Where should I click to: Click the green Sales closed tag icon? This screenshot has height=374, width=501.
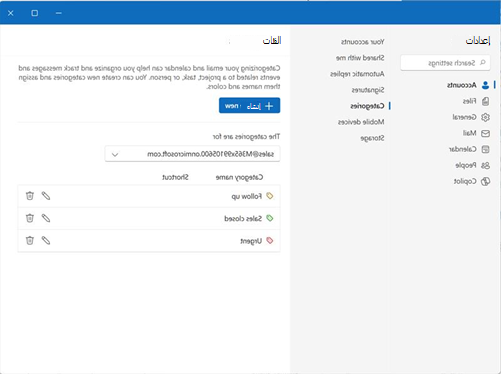270,218
